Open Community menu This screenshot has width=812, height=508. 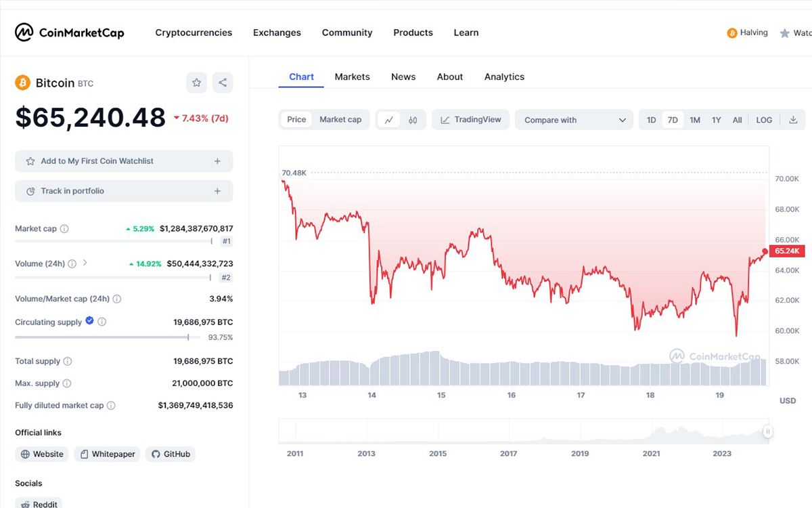(347, 33)
